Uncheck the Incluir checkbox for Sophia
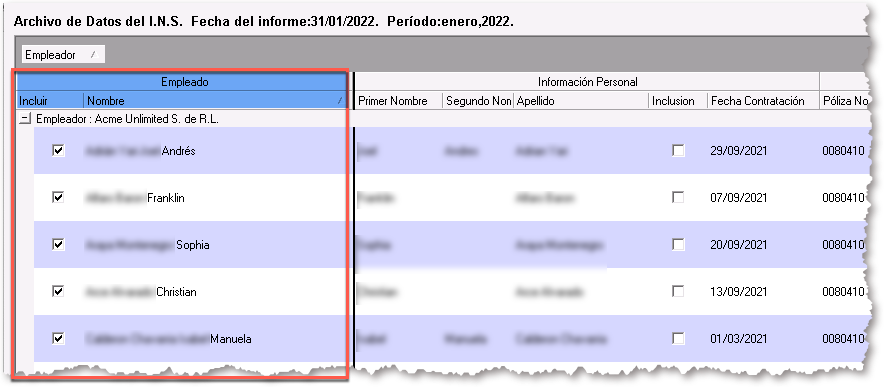Viewport: 884px width, 387px height. point(58,244)
